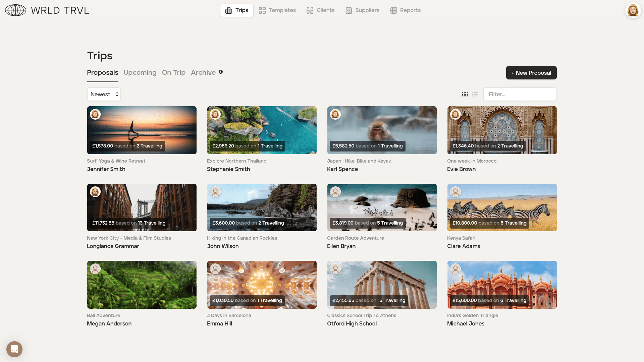The width and height of the screenshot is (644, 362).
Task: Click owner avatar on New York City card
Action: pos(95,192)
